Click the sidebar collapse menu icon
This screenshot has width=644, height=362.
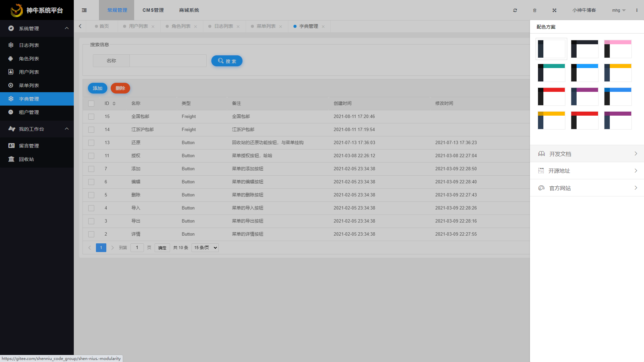(84, 10)
